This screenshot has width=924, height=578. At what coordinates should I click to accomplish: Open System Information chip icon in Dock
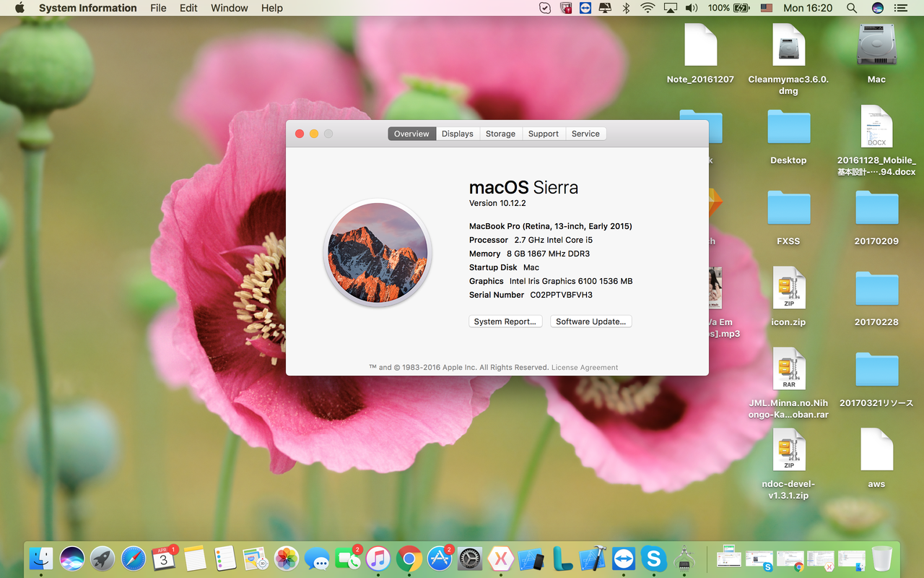pyautogui.click(x=684, y=558)
